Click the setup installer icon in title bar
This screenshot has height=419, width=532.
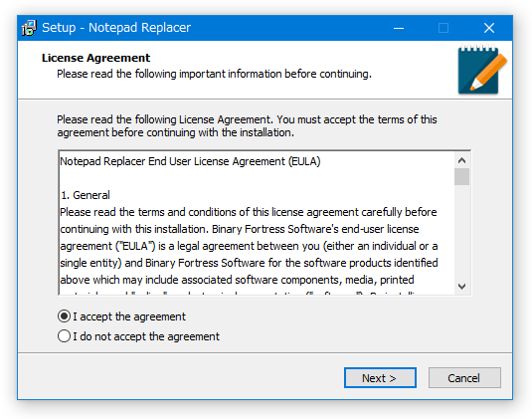click(29, 28)
